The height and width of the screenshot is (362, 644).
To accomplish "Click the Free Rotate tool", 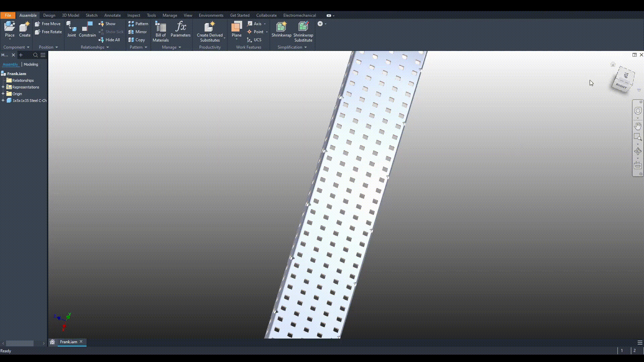I will tap(48, 32).
